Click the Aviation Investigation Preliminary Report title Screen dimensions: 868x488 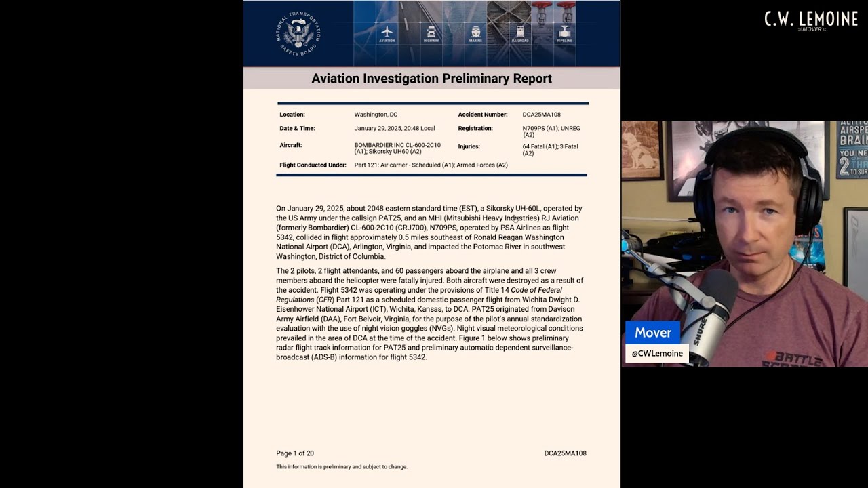pos(431,79)
